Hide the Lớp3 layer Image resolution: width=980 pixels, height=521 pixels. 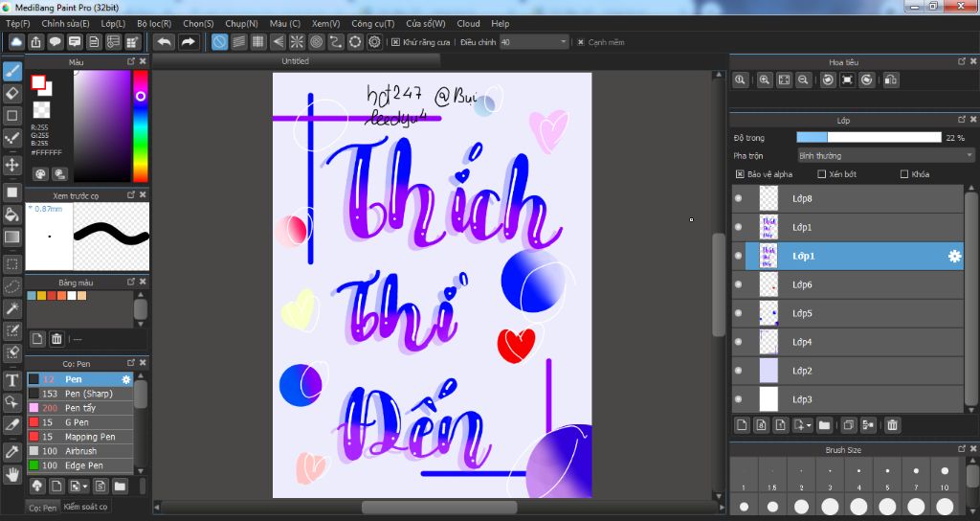click(x=739, y=399)
